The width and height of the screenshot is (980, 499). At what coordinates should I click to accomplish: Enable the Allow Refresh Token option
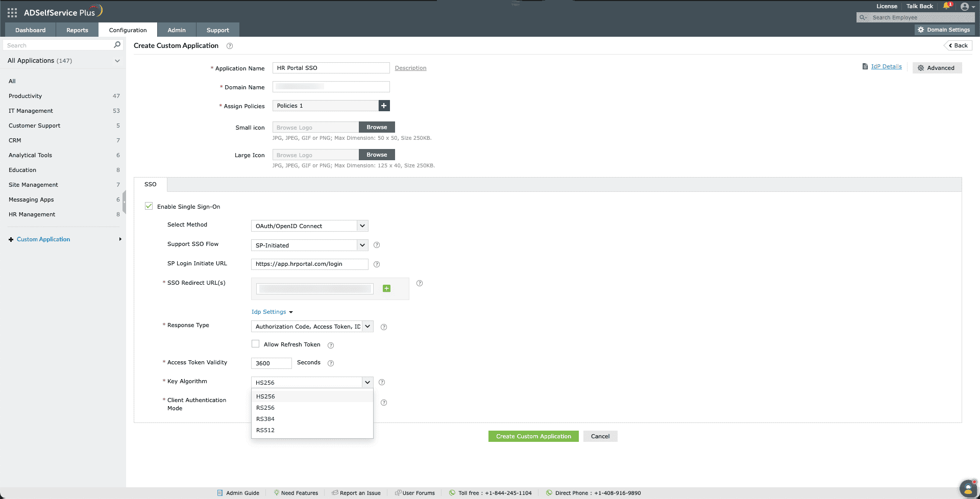pos(255,343)
